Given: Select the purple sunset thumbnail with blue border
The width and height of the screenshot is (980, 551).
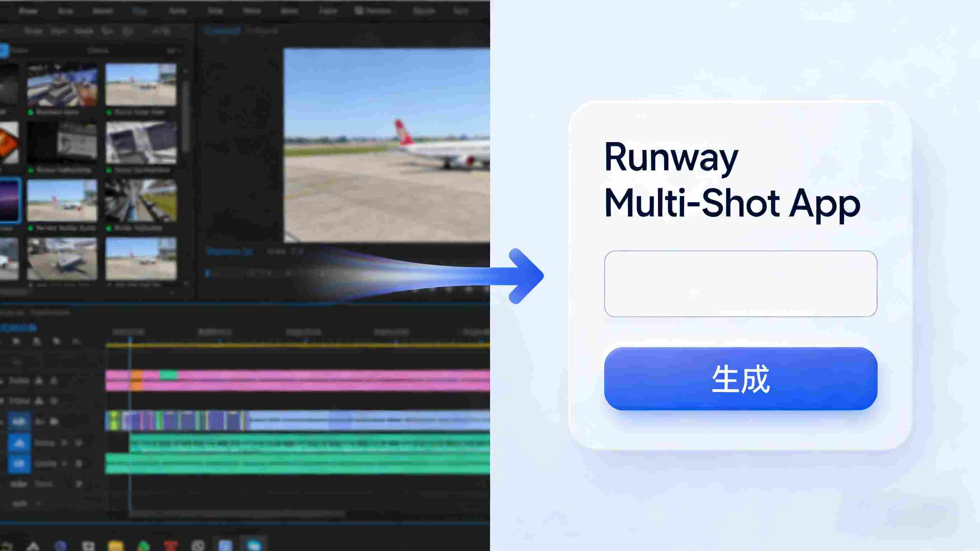Looking at the screenshot, I should (9, 200).
